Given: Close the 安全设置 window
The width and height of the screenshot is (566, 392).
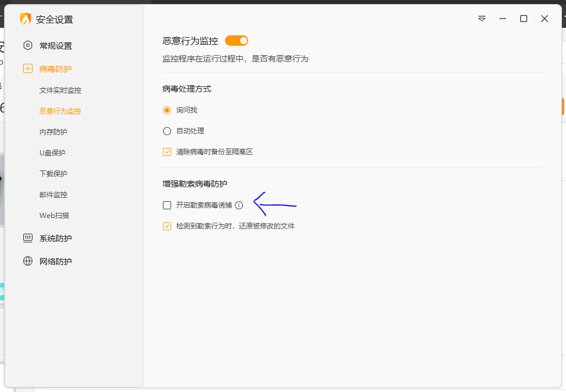Looking at the screenshot, I should pyautogui.click(x=545, y=19).
